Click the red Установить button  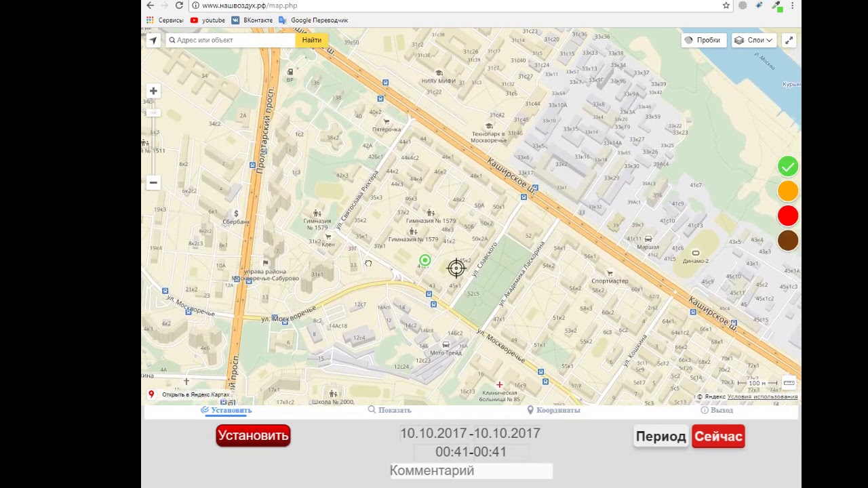point(253,436)
